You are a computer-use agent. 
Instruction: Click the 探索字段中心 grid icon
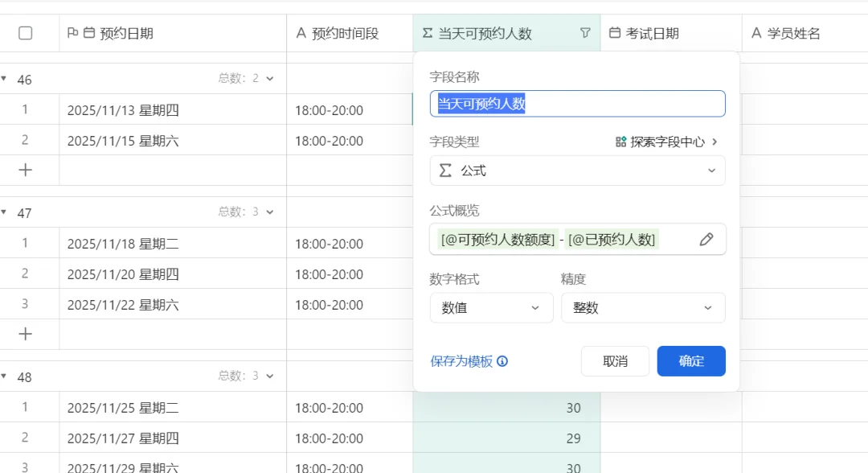pos(620,142)
